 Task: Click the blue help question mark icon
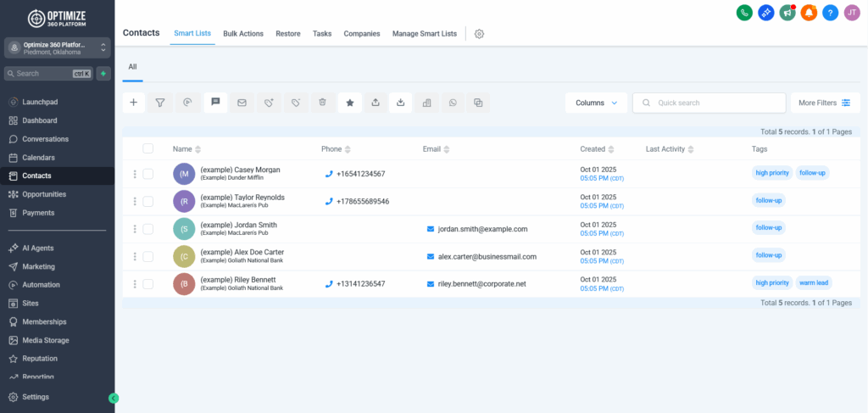pos(831,13)
